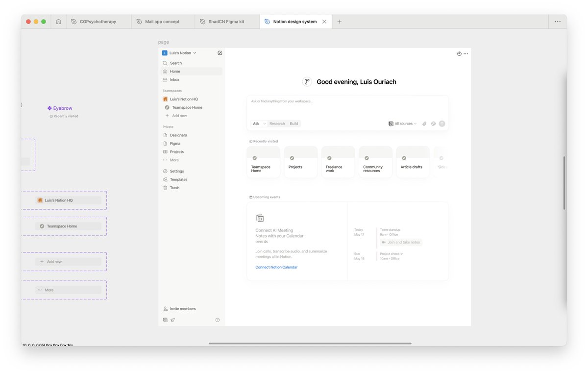This screenshot has width=588, height=374.
Task: Open the ellipsis menu at window top right
Action: click(x=558, y=22)
